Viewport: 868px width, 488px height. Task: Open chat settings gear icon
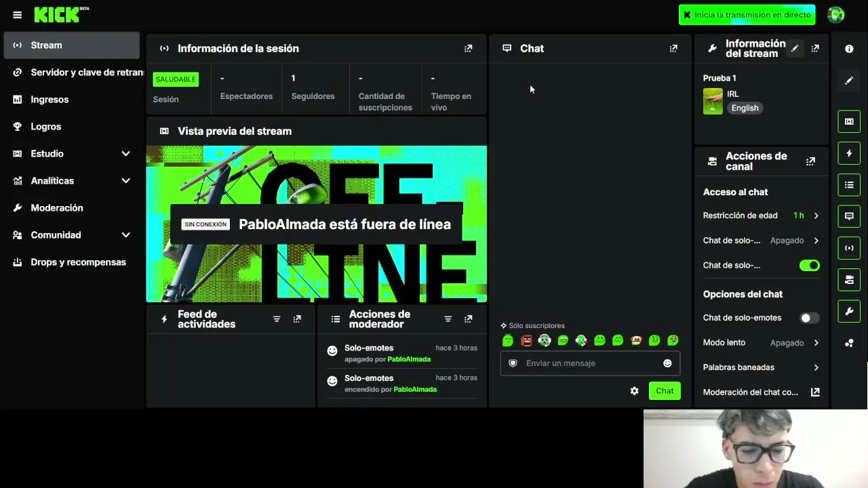634,391
